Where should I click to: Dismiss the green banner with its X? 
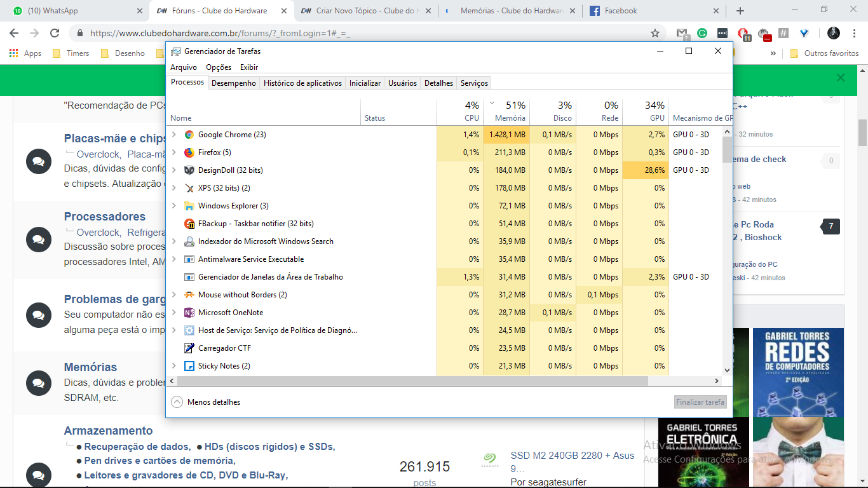pos(841,78)
